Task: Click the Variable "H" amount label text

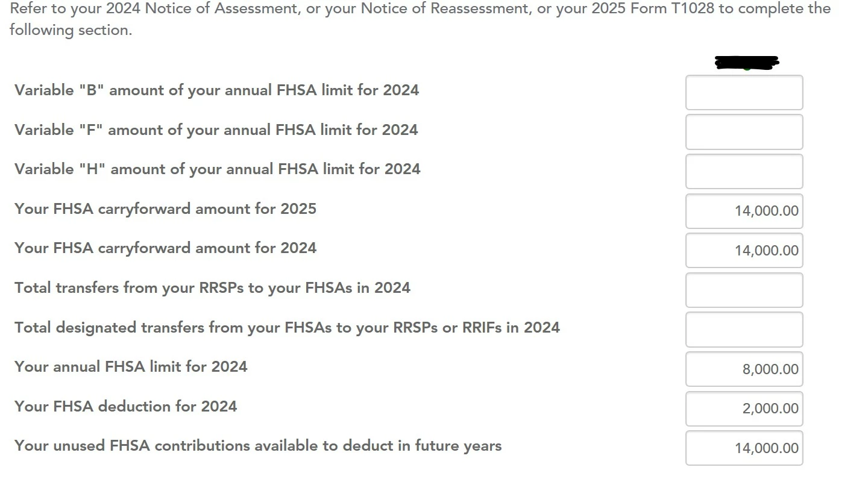Action: click(217, 169)
